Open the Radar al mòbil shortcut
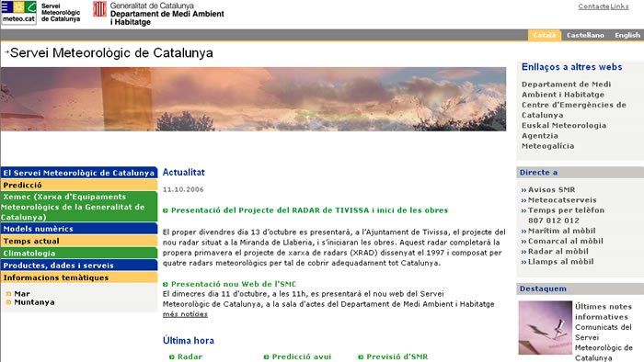 click(558, 252)
